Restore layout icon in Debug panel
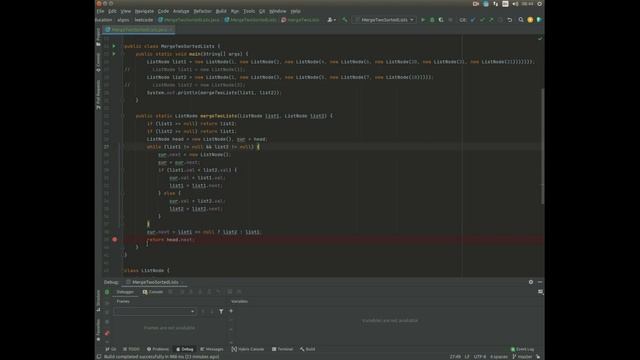 click(540, 292)
